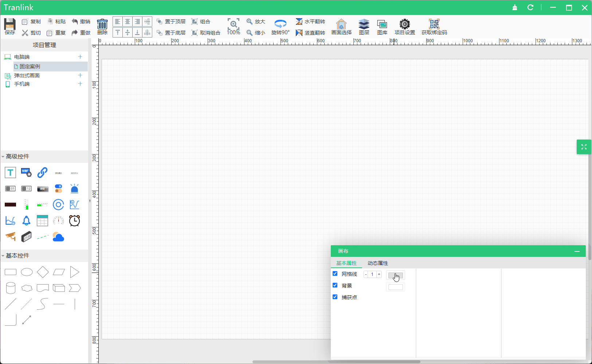
Task: Open 项目设置 project settings gear
Action: click(x=405, y=24)
